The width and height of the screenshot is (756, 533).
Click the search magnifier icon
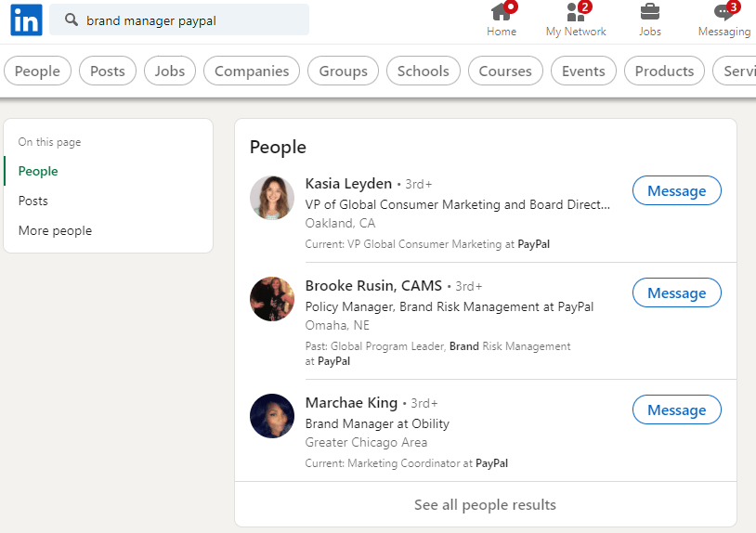coord(72,19)
